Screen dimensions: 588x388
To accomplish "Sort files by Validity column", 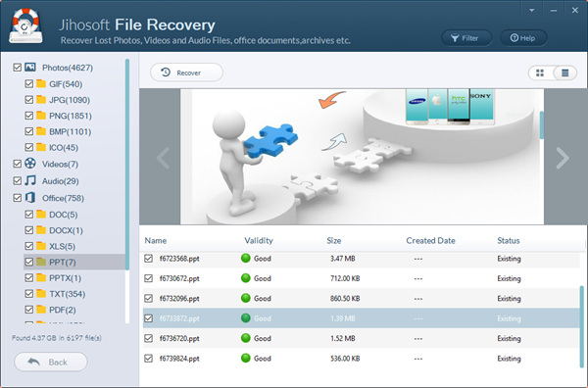I will pos(259,240).
